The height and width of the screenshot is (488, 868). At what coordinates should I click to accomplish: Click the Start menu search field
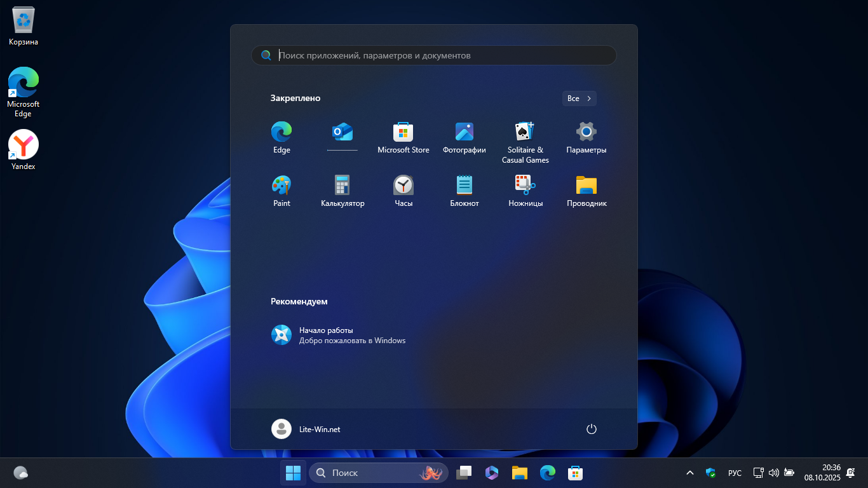tap(438, 55)
